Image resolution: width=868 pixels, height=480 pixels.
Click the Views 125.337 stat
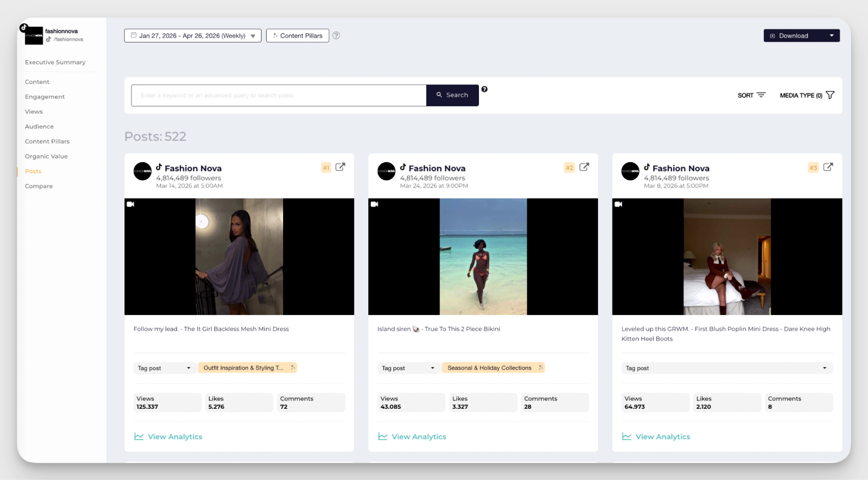coord(168,402)
